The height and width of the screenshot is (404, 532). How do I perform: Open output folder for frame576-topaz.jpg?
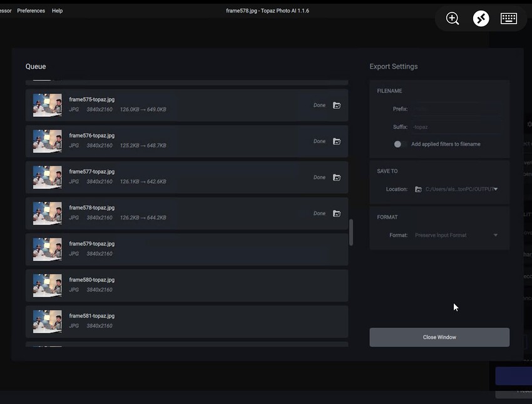(x=337, y=141)
